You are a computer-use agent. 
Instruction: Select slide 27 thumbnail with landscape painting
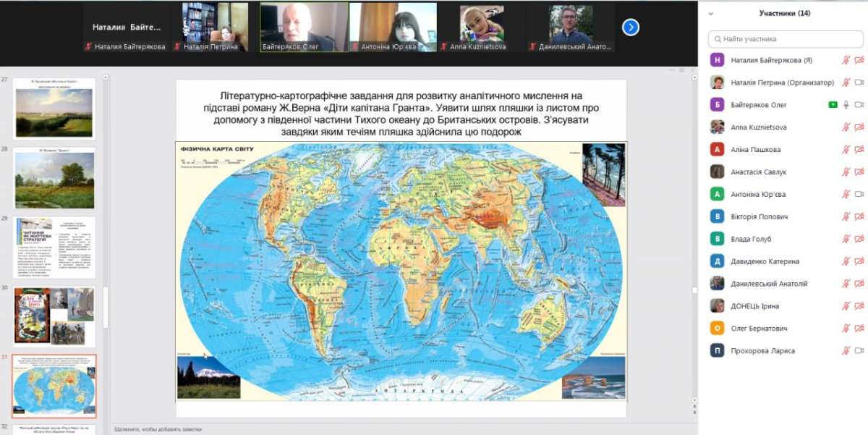tap(54, 109)
